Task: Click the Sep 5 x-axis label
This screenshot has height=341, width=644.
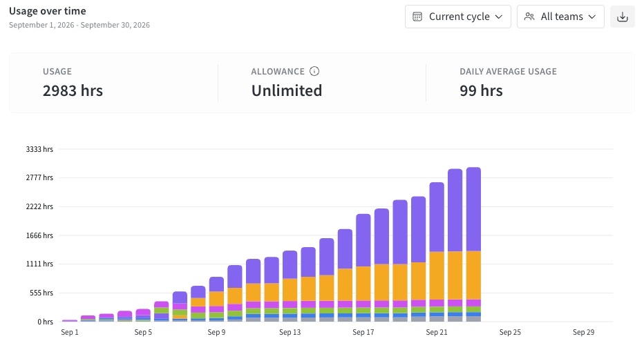Action: pos(143,332)
